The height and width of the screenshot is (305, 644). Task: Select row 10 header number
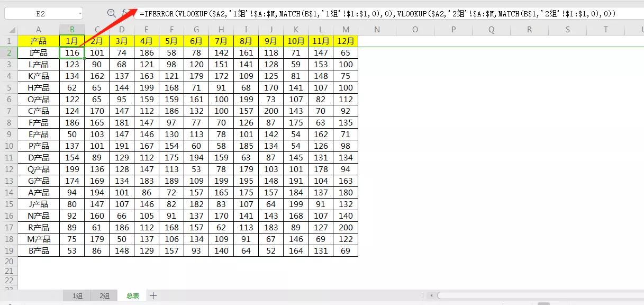tap(8, 146)
